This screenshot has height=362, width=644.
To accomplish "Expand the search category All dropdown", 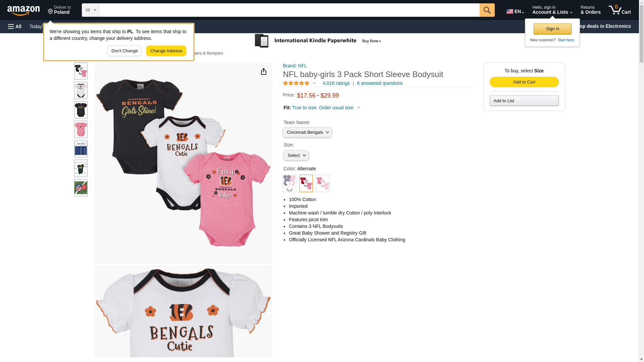I will (x=90, y=10).
